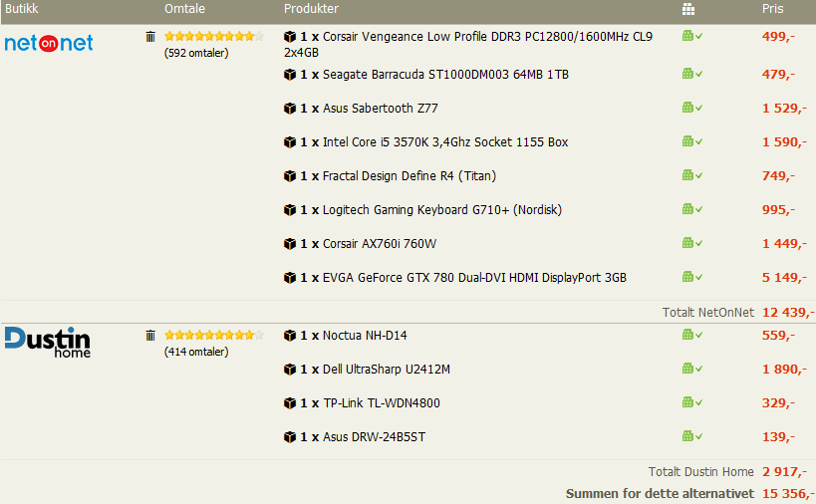Click the Seagate Barracuda price 479,-
The image size is (816, 504).
point(778,75)
